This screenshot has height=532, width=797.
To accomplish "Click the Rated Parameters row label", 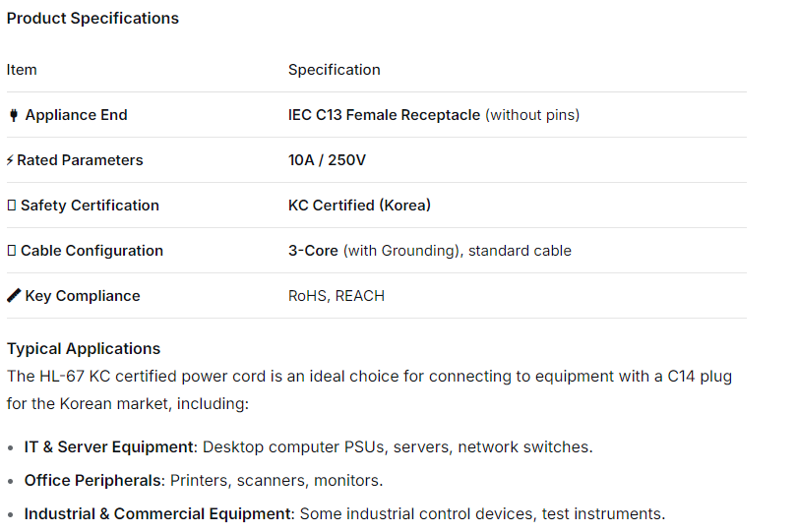I will coord(80,160).
